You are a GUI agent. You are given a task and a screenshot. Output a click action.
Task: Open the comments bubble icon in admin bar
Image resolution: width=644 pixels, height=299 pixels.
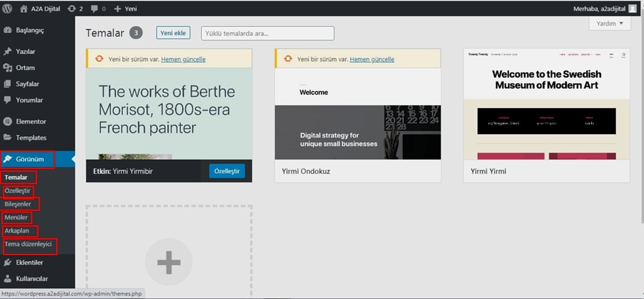point(94,9)
